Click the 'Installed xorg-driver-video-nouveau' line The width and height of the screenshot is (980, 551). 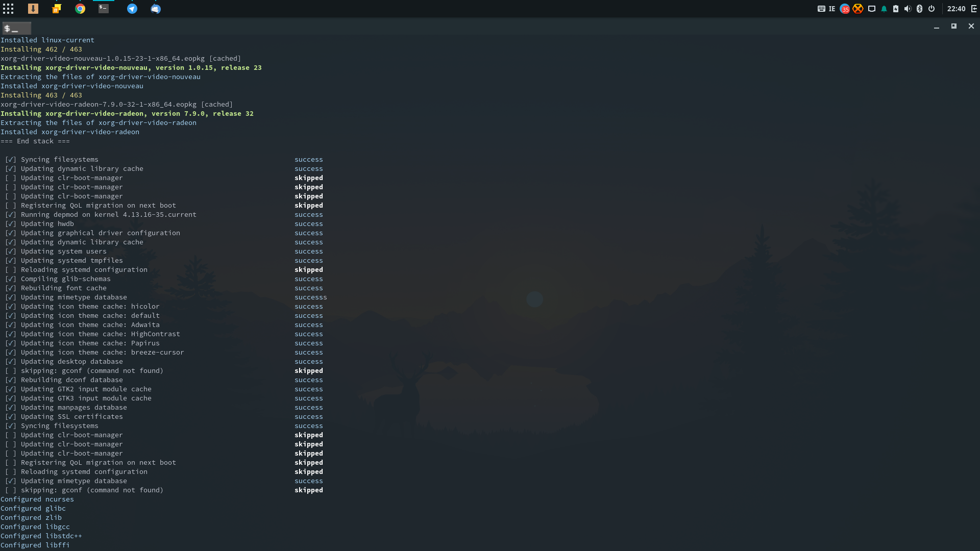point(72,86)
